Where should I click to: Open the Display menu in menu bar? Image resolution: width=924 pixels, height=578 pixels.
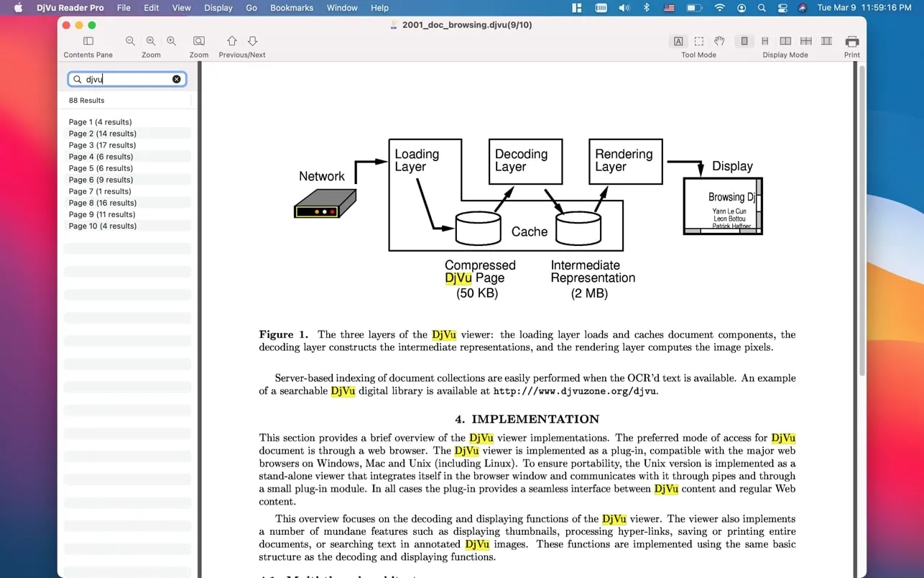(218, 8)
